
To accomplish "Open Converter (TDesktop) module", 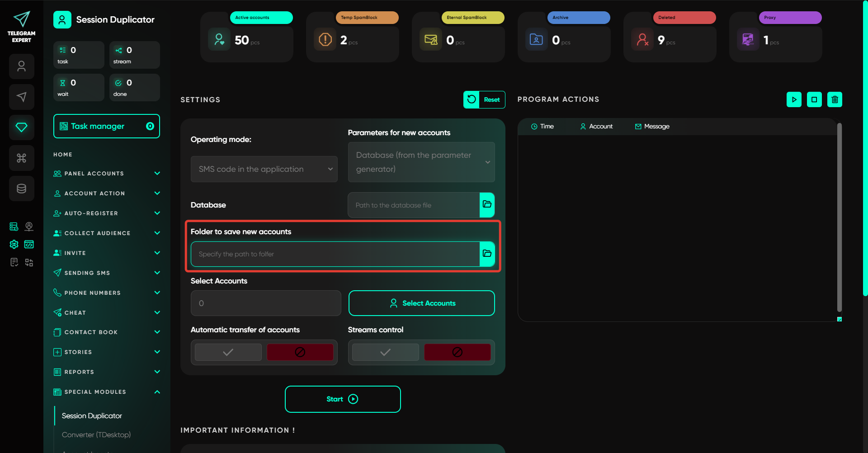I will [96, 434].
